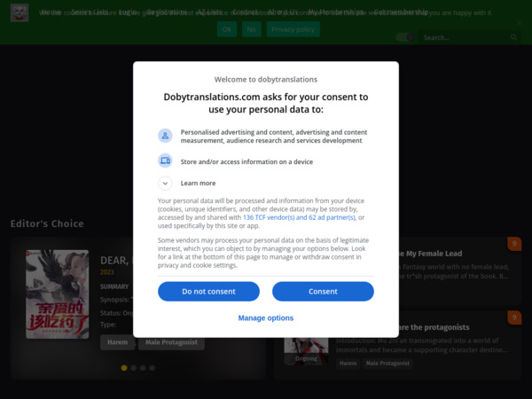Open My Memberships menu item
The image size is (532, 399).
(335, 12)
